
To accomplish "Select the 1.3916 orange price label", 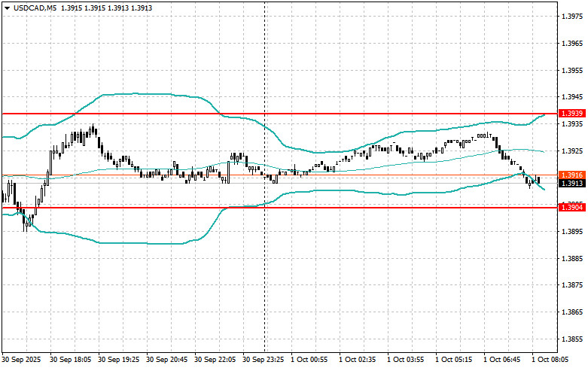I will click(572, 175).
